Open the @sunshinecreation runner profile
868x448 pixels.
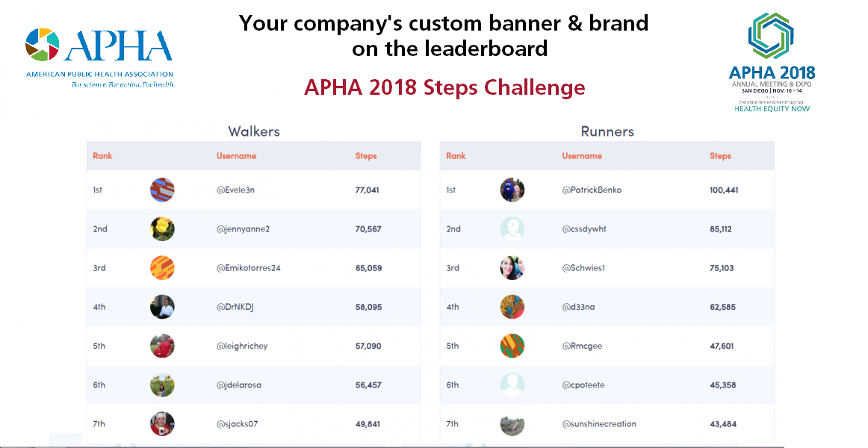tap(599, 424)
